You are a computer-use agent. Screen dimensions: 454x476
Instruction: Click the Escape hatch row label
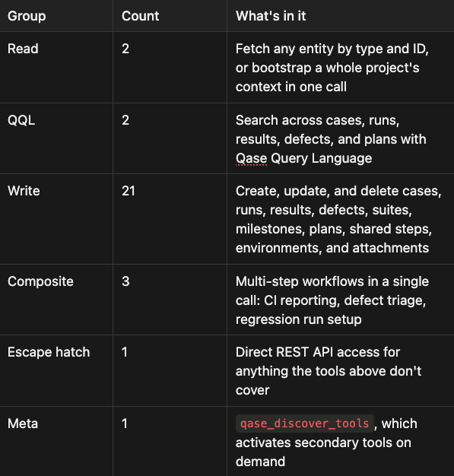pyautogui.click(x=49, y=352)
